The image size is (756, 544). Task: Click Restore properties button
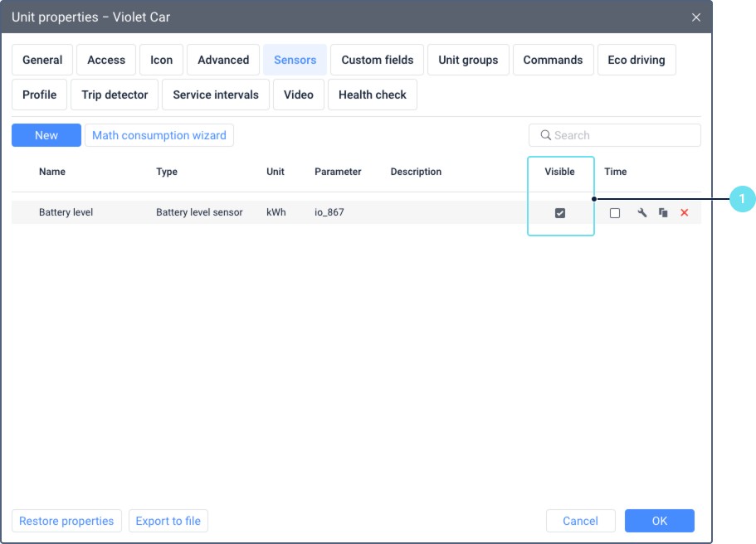pos(66,521)
